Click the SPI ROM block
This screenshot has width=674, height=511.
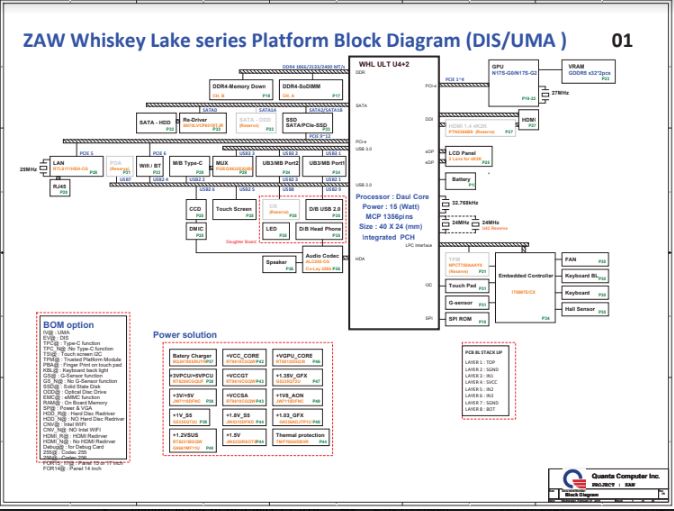(x=467, y=319)
